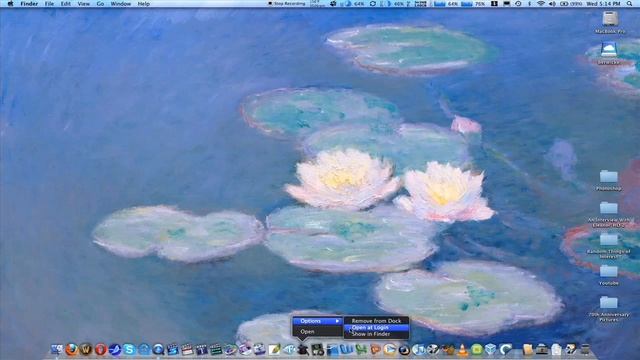
Task: Expand the Options submenu
Action: [318, 321]
